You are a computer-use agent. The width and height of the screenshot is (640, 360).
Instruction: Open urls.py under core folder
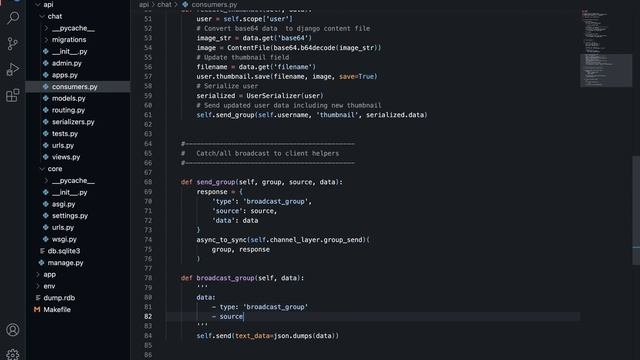click(x=63, y=228)
